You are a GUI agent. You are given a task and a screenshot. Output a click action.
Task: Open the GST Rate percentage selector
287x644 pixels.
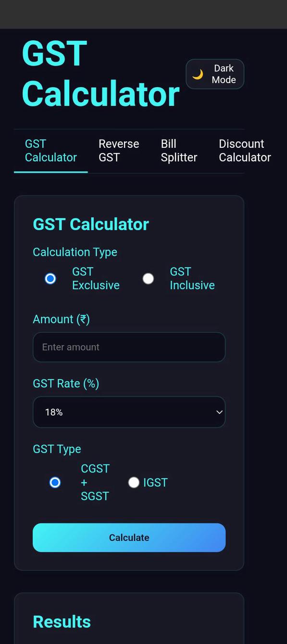(x=129, y=412)
